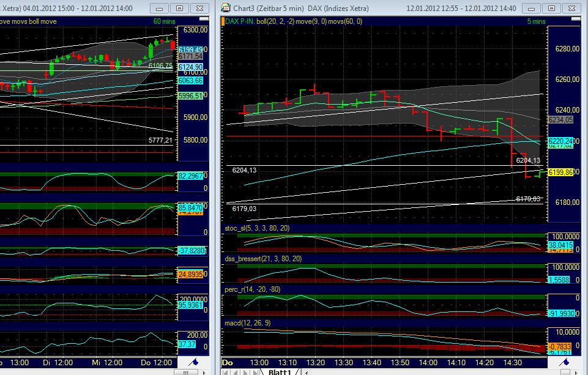Click the 6234,05 price tag on the right axis

pos(562,120)
